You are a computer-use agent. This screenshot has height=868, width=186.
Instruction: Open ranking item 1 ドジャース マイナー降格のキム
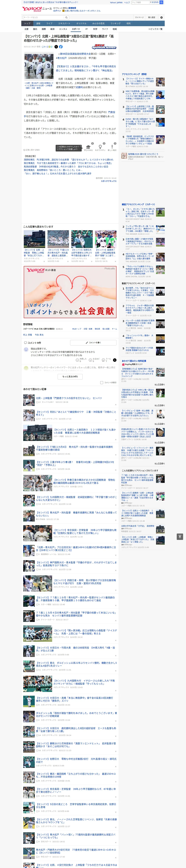click(x=140, y=81)
